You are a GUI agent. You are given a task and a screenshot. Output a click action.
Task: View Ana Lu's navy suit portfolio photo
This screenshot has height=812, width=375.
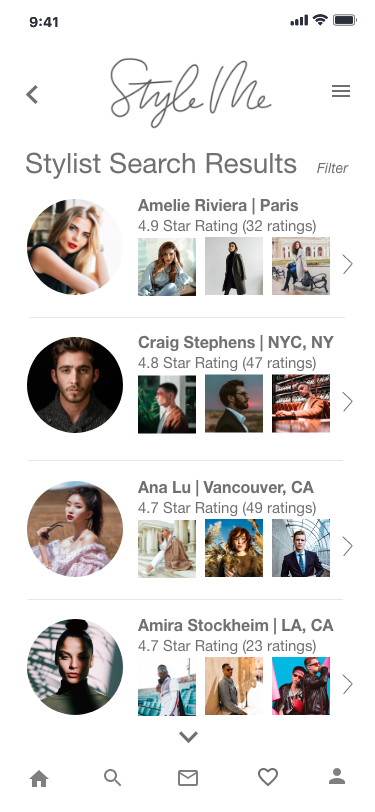tap(301, 548)
